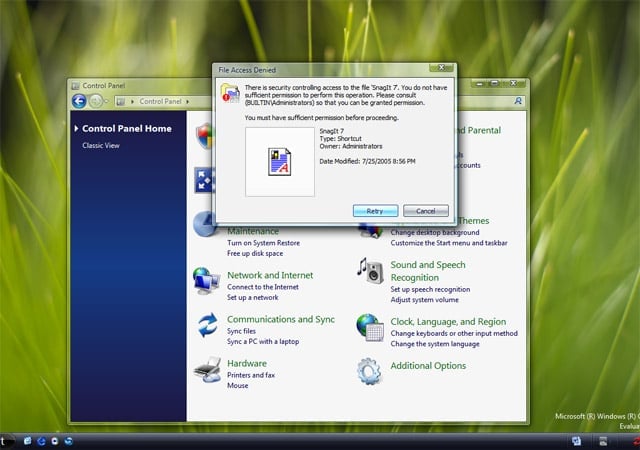Open Clock, Language, and Region category
The image size is (640, 450).
click(x=448, y=322)
